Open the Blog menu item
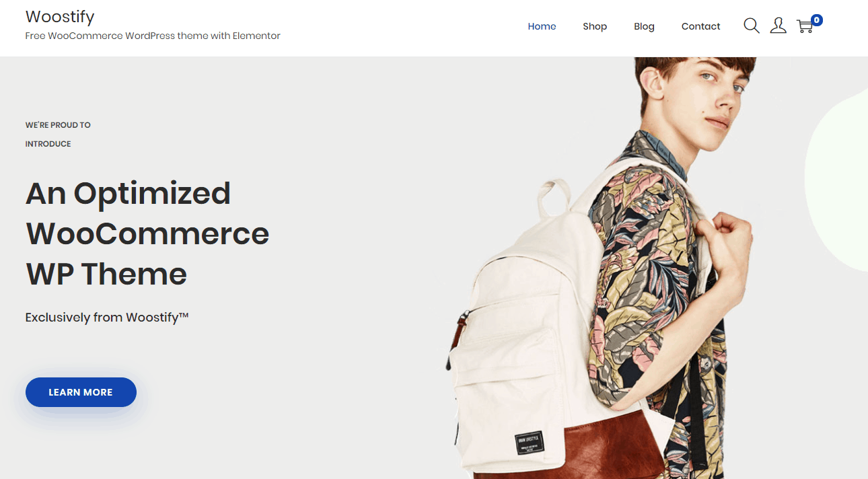 pos(644,26)
